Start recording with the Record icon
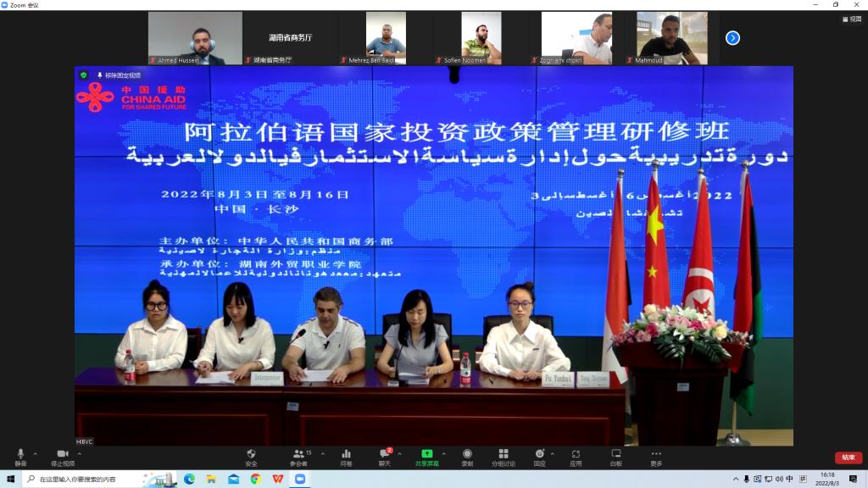 467,457
